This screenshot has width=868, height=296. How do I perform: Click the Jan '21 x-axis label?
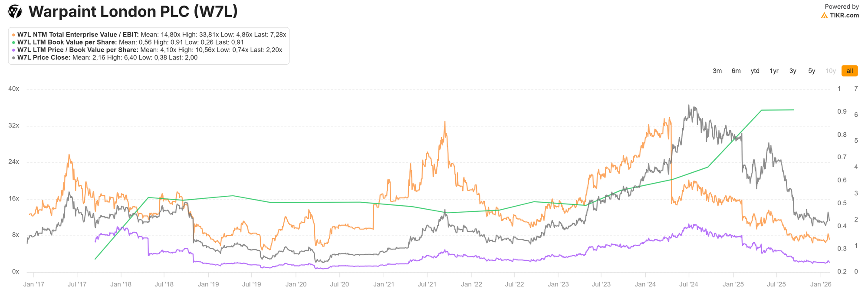coord(384,285)
